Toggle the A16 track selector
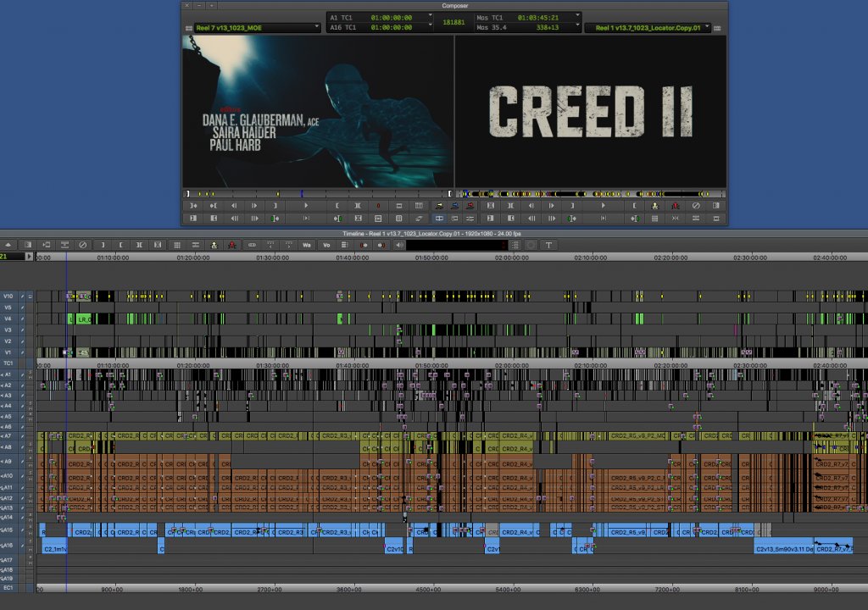The height and width of the screenshot is (610, 868). point(8,546)
